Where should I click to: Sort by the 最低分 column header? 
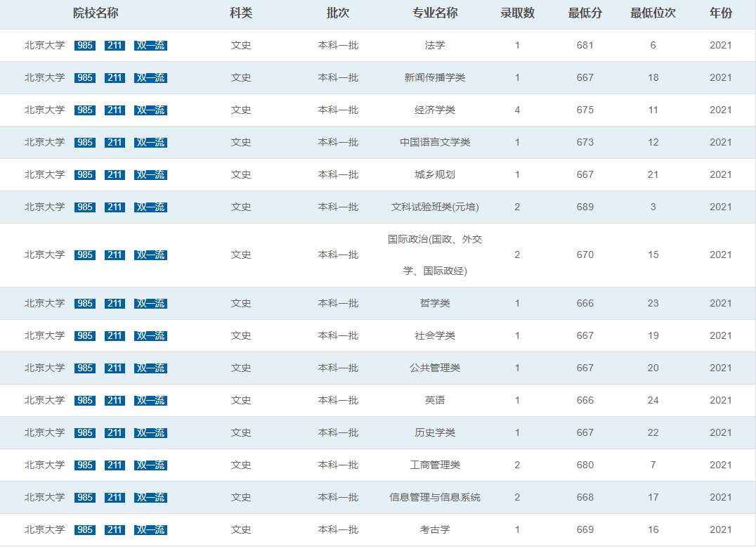582,13
